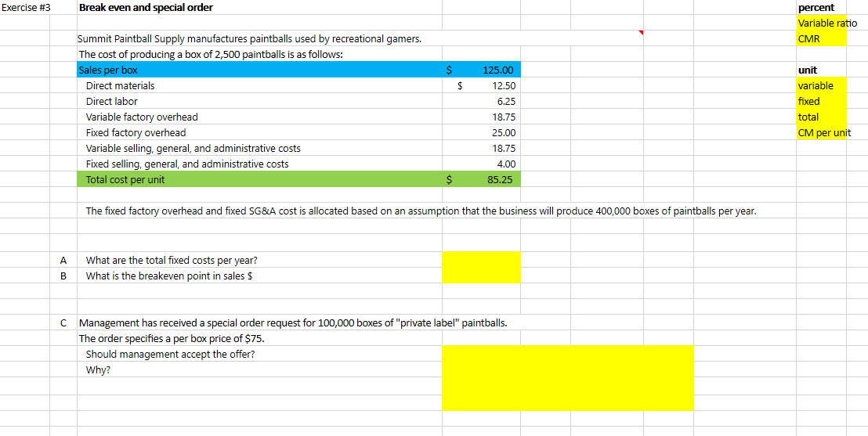The height and width of the screenshot is (436, 868).
Task: Click the yellow 'total' cell
Action: (x=822, y=117)
